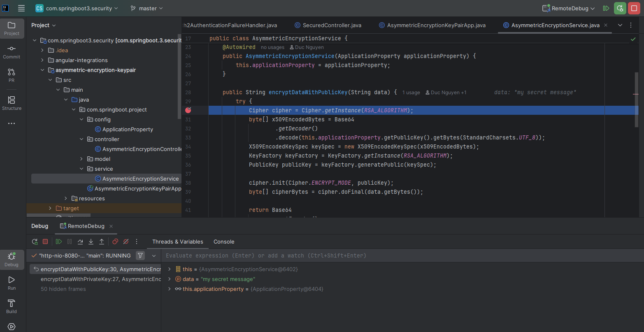Screen dimensions: 644x332
Task: Open the Commit tool window
Action: 12,52
